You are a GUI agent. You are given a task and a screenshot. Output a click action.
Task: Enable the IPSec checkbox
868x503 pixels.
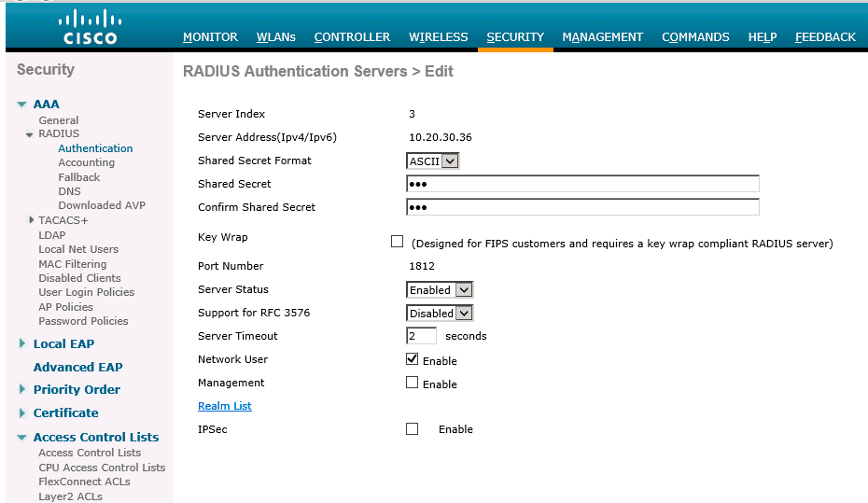coord(412,429)
